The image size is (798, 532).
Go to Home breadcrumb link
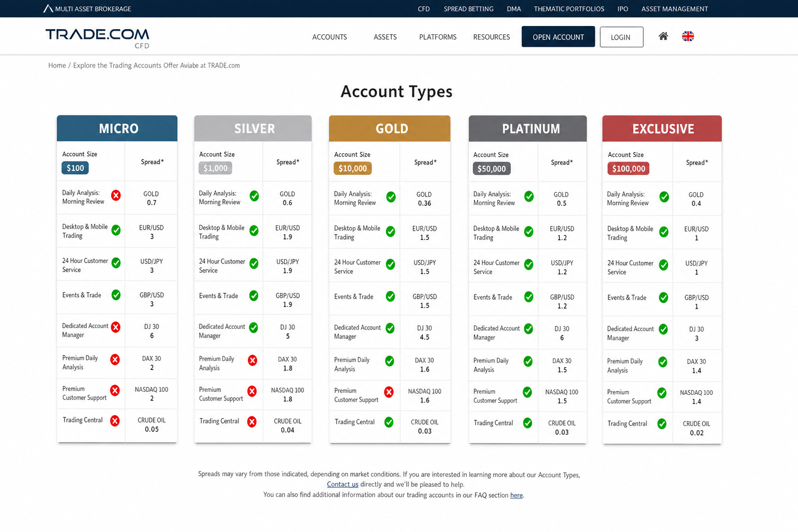tap(57, 65)
